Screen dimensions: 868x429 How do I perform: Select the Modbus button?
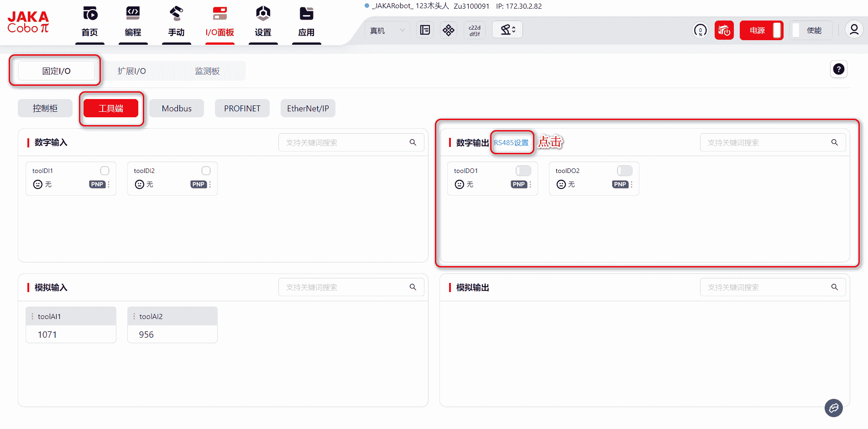click(177, 109)
